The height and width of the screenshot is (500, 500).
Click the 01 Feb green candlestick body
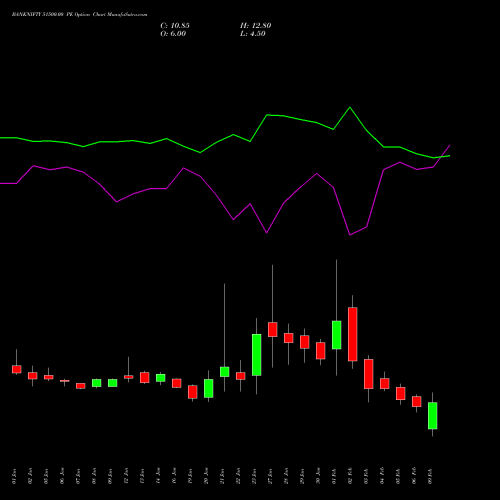point(337,335)
